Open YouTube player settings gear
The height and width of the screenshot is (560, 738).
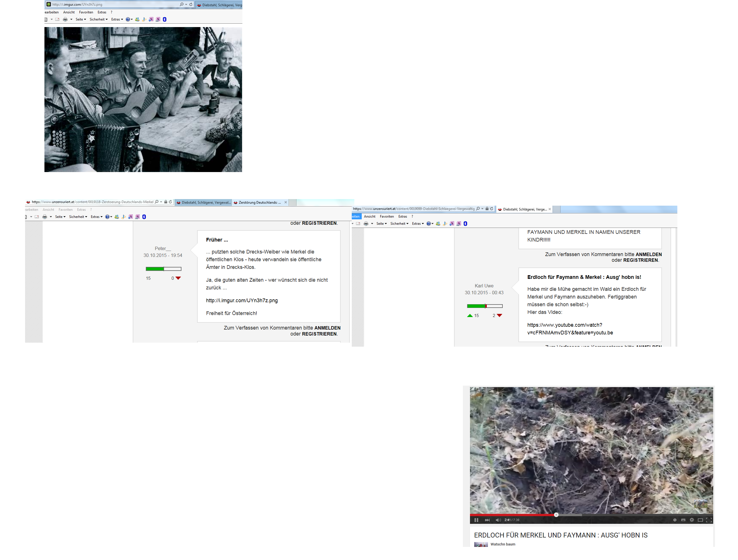point(692,520)
